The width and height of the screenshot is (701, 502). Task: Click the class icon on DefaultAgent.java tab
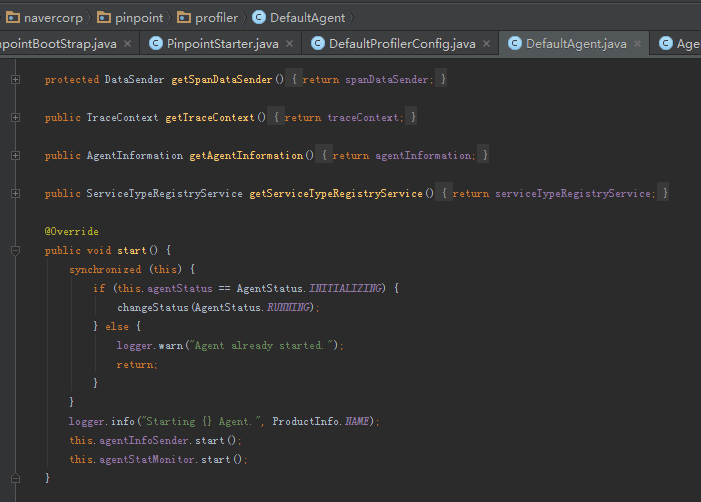pos(515,44)
